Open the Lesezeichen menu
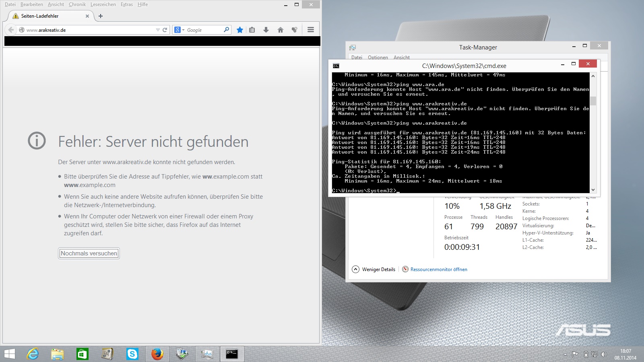Screen dimensions: 644x362 pyautogui.click(x=103, y=4)
